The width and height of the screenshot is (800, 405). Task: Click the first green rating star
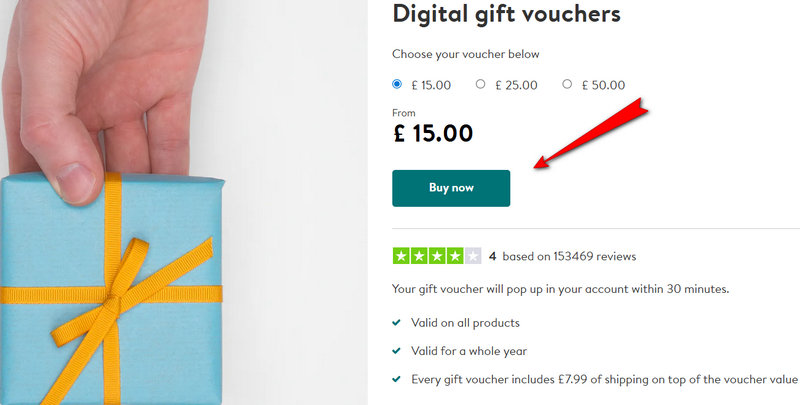401,256
